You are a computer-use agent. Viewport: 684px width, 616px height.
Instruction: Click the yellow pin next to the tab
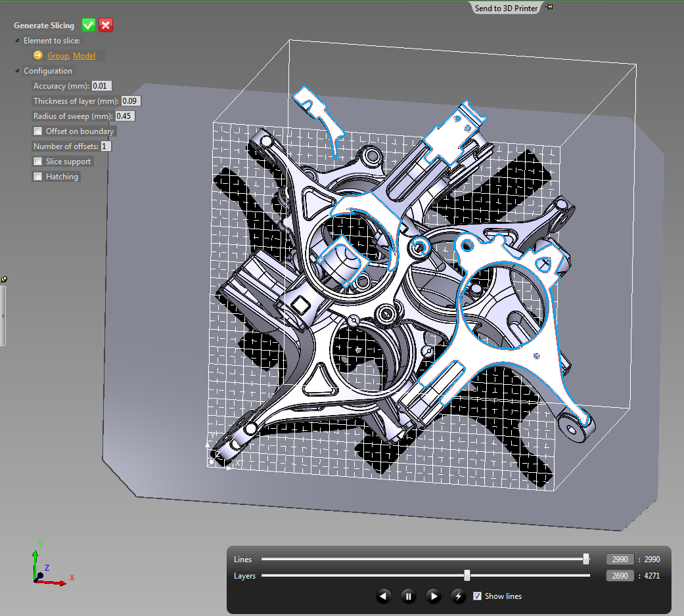[549, 7]
